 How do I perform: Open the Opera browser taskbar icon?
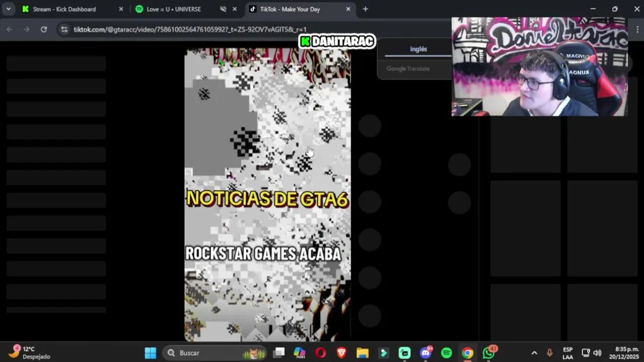pyautogui.click(x=320, y=353)
